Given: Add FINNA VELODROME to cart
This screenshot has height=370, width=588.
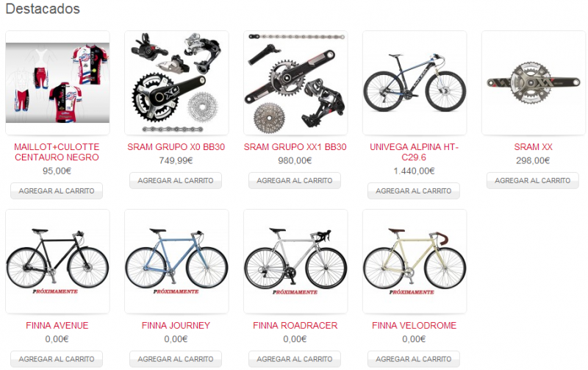Looking at the screenshot, I should [414, 359].
